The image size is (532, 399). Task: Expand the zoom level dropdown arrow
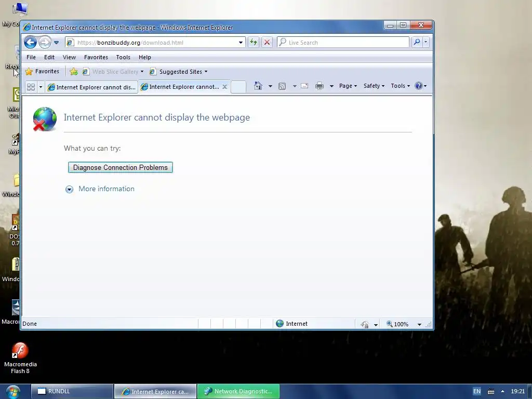[x=419, y=324]
